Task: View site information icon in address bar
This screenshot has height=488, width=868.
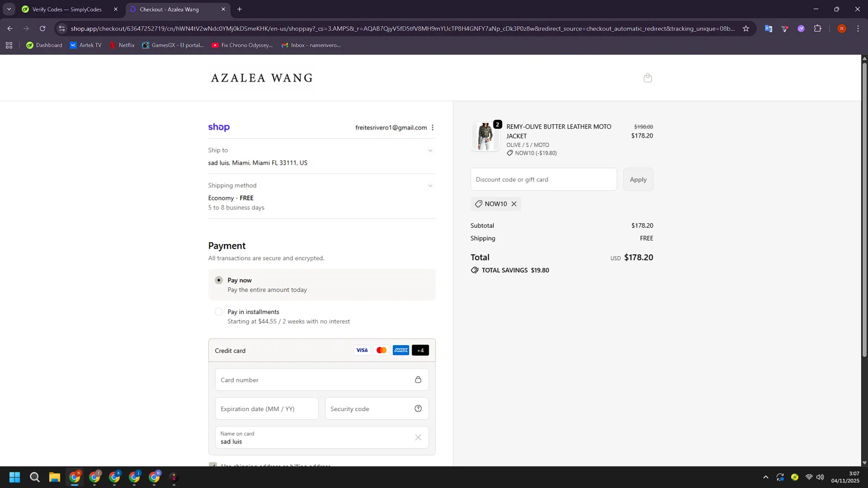Action: point(62,28)
